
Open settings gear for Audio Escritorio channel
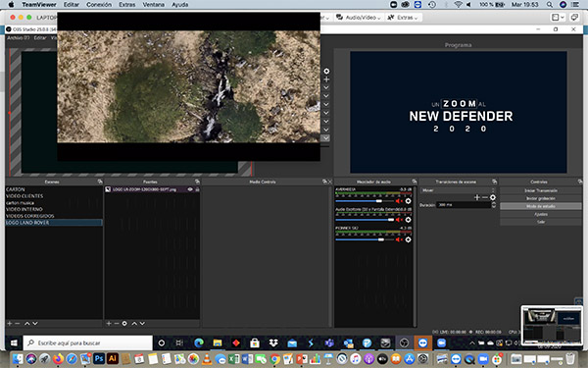[408, 220]
